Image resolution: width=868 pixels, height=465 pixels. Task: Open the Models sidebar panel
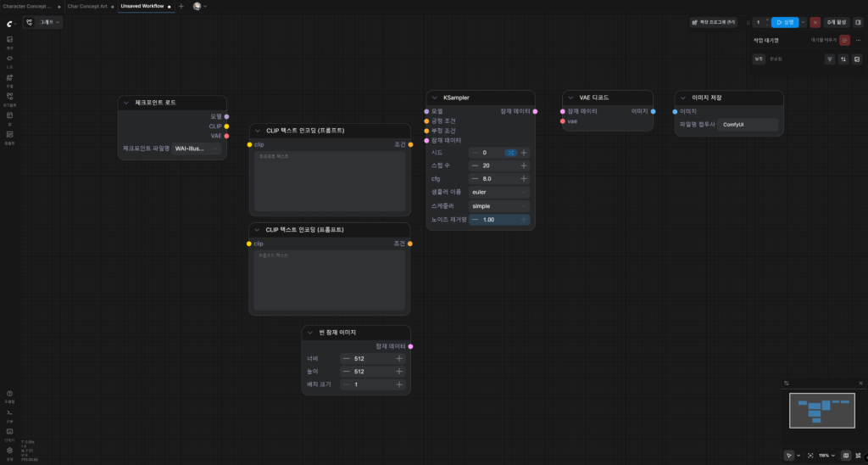pos(9,80)
